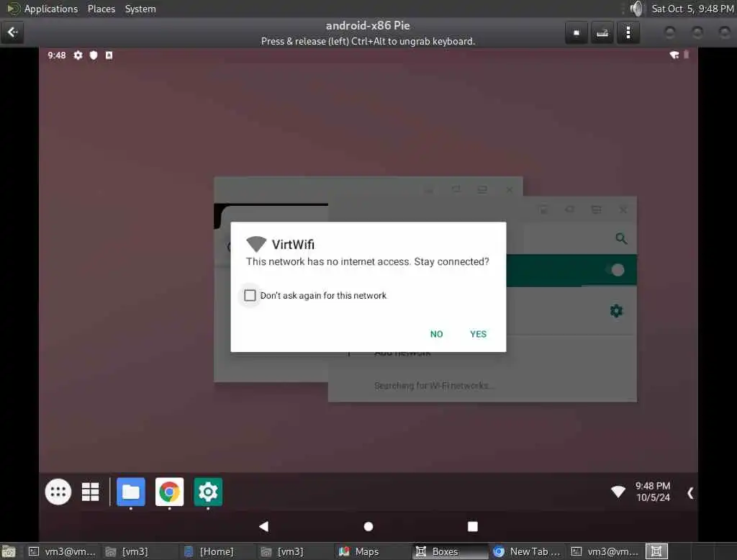
Task: Launch Chrome from the Android taskbar
Action: pyautogui.click(x=169, y=492)
